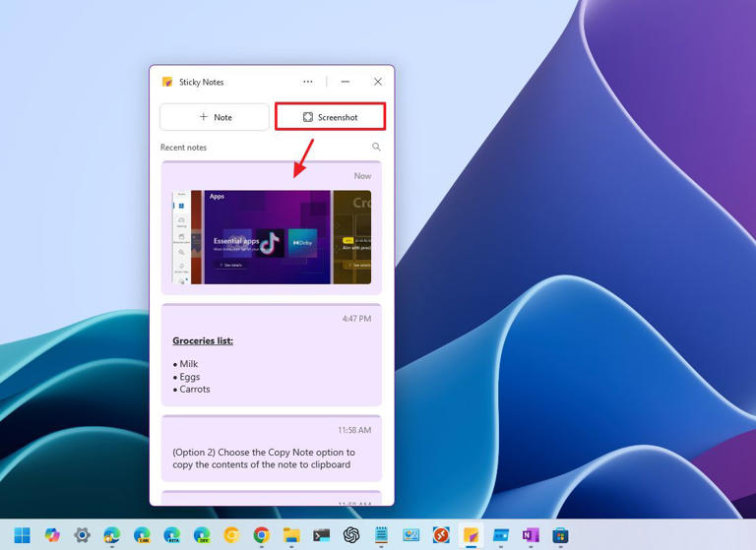Open Google Chrome from the taskbar
This screenshot has width=756, height=550.
[x=261, y=535]
